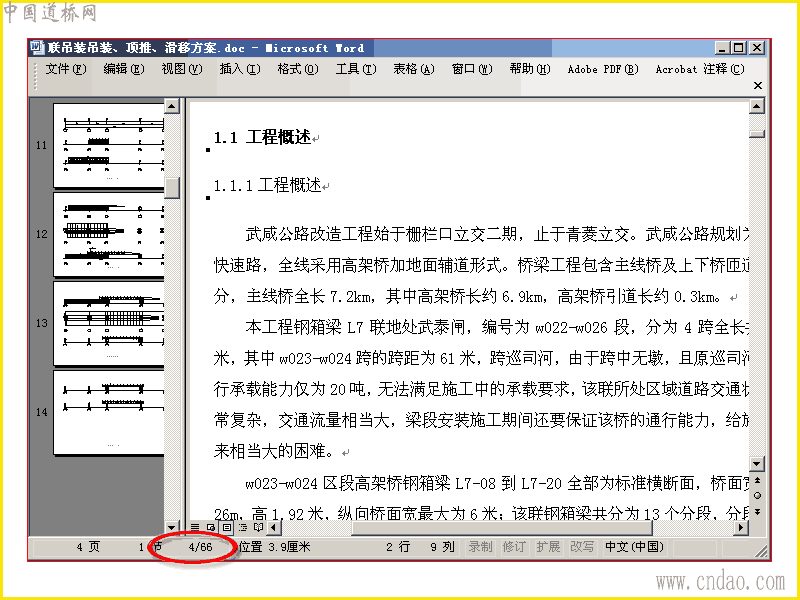Open Reading Layout view icon
This screenshot has height=600, width=800.
258,527
